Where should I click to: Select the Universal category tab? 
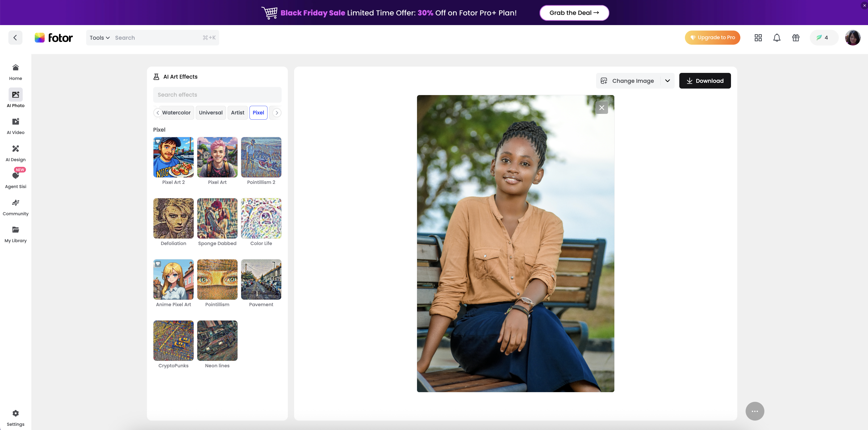[211, 113]
